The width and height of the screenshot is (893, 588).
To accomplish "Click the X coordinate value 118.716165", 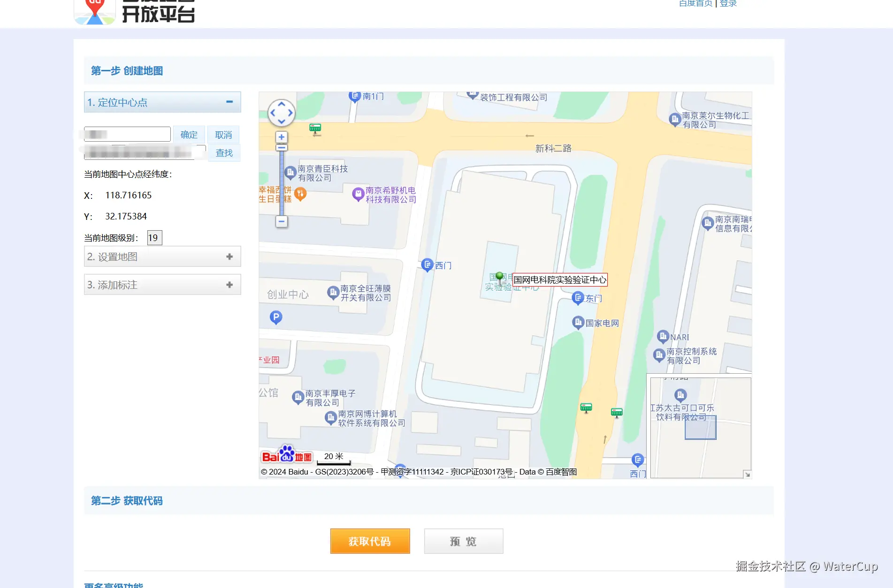I will pyautogui.click(x=128, y=195).
